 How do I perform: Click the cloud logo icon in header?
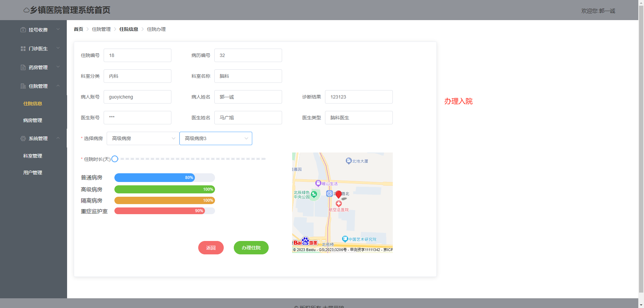pyautogui.click(x=26, y=10)
